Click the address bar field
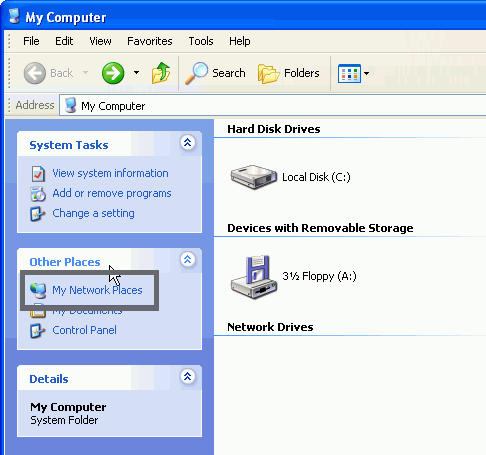 [272, 105]
